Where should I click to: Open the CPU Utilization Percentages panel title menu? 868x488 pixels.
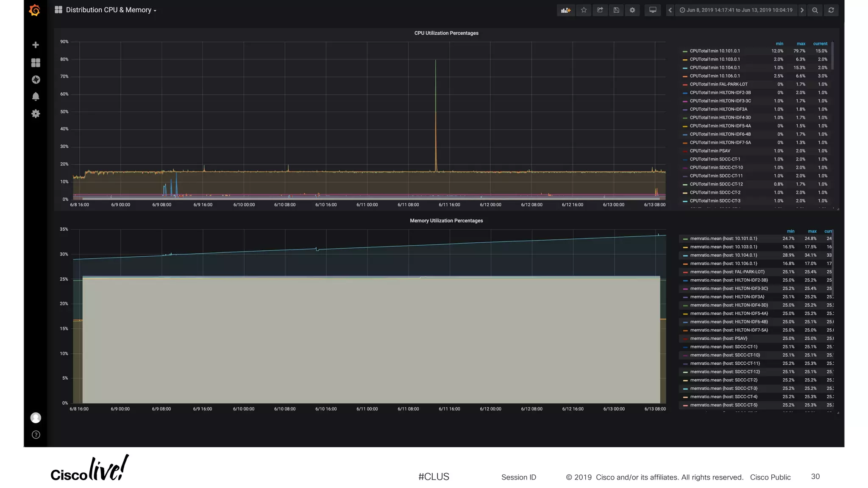coord(446,33)
